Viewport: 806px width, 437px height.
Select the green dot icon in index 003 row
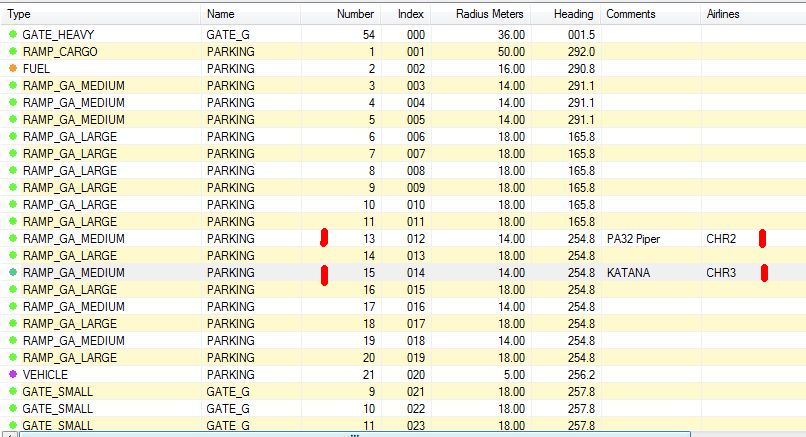coord(13,85)
